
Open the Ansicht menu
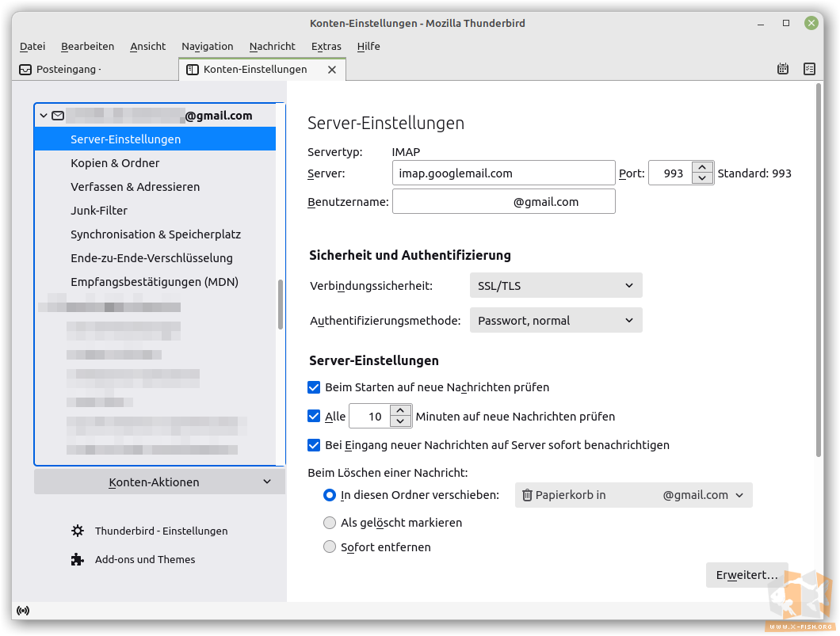(x=148, y=47)
